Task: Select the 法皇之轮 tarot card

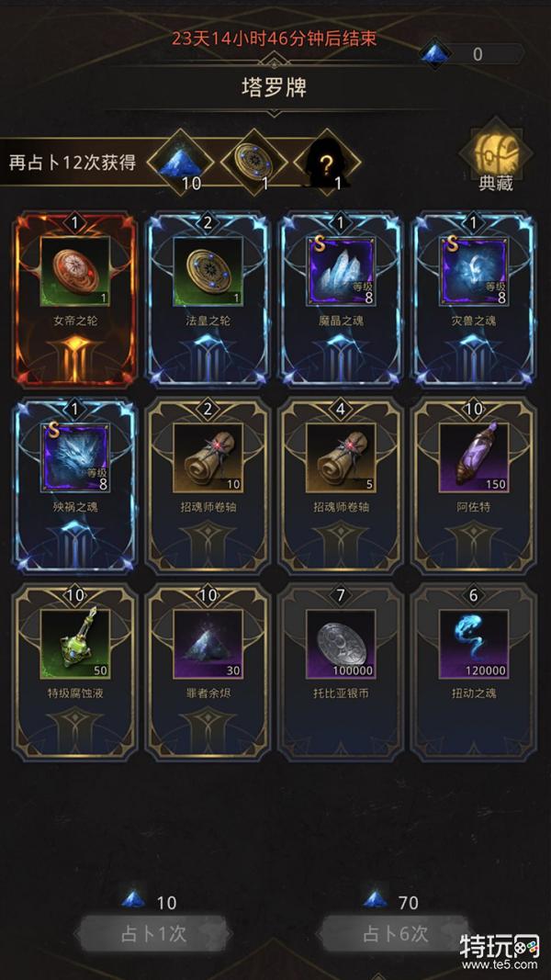Action: point(208,299)
